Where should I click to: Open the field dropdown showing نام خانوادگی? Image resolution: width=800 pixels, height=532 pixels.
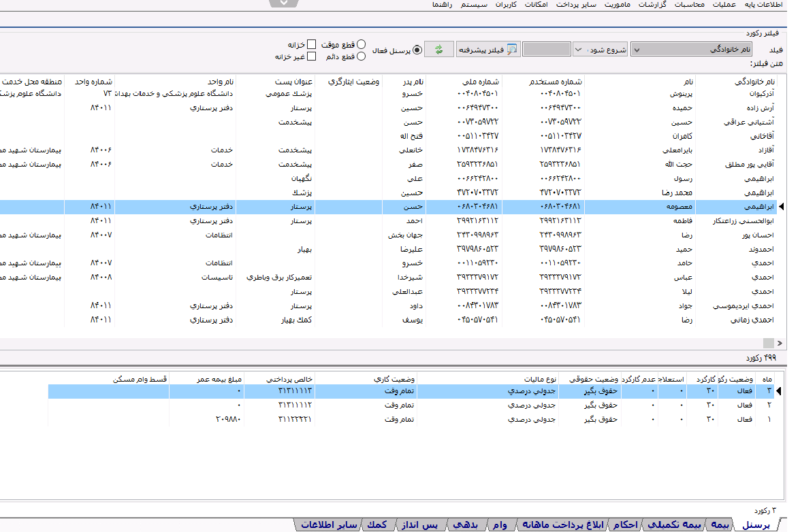[x=692, y=50]
